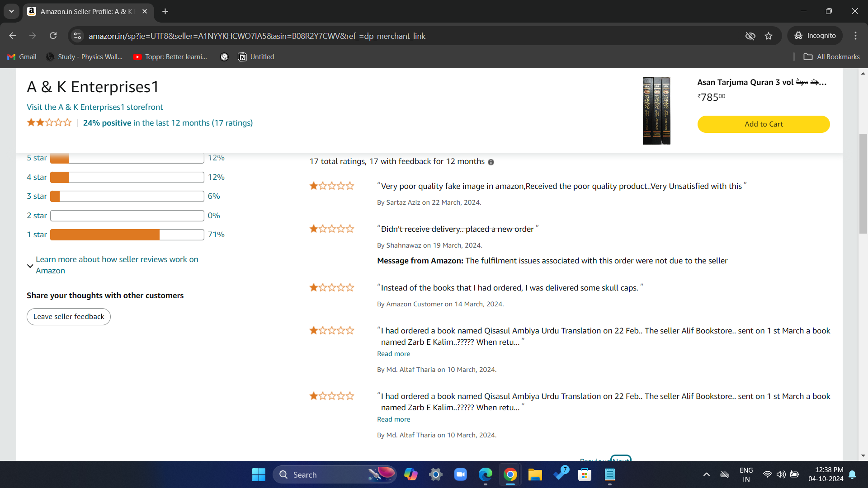Open File Explorer from the taskbar
The width and height of the screenshot is (868, 488).
point(535,474)
